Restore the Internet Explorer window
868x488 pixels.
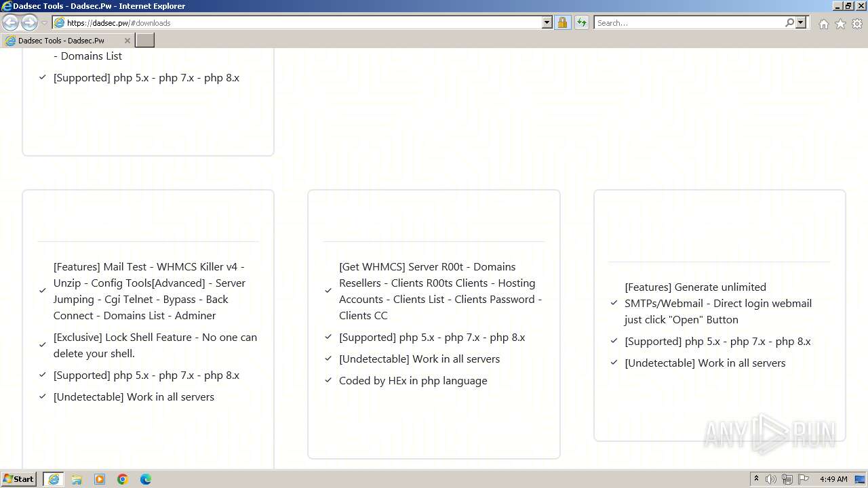tap(848, 6)
